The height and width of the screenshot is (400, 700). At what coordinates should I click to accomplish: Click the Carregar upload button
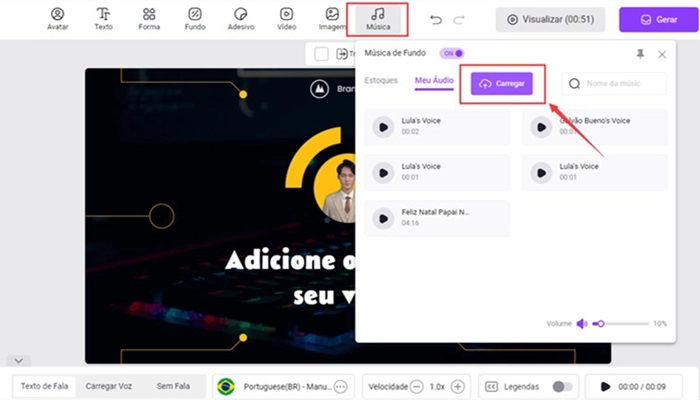[x=502, y=83]
